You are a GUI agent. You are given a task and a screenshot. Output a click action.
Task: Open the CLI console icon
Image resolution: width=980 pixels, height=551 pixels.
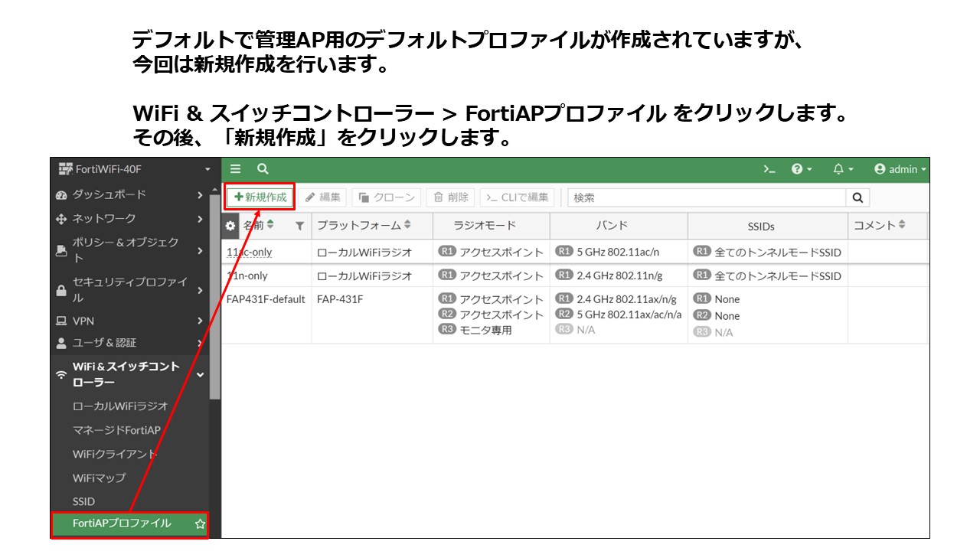[x=769, y=169]
